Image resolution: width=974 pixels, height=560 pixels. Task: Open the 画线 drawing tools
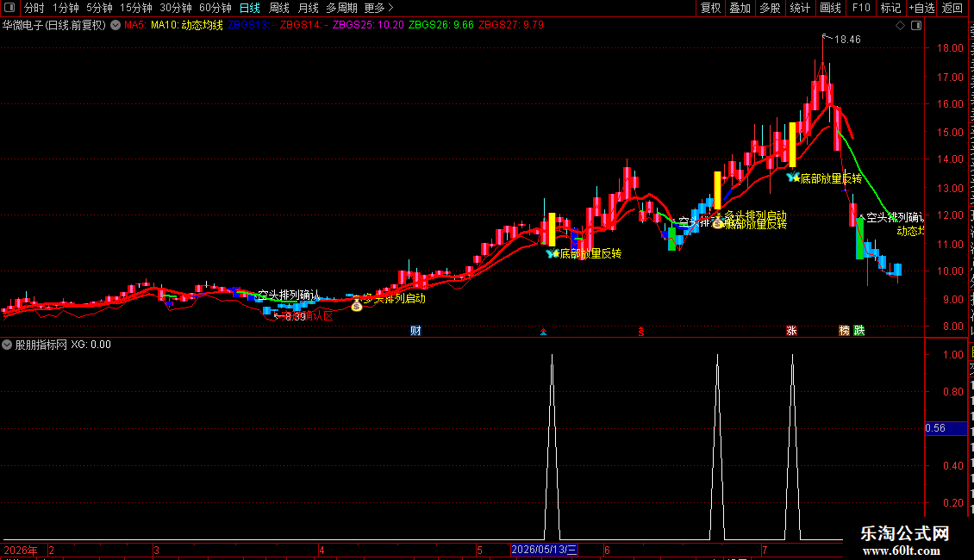(830, 8)
